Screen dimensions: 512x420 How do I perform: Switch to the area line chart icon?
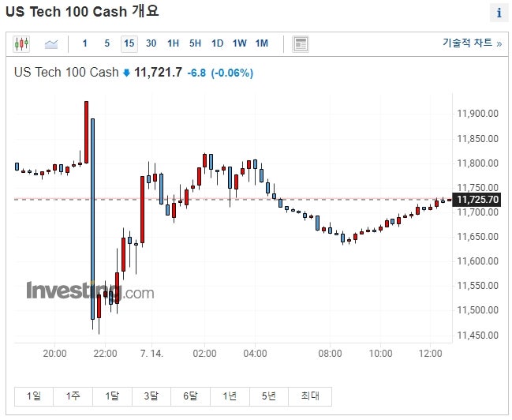tap(51, 43)
